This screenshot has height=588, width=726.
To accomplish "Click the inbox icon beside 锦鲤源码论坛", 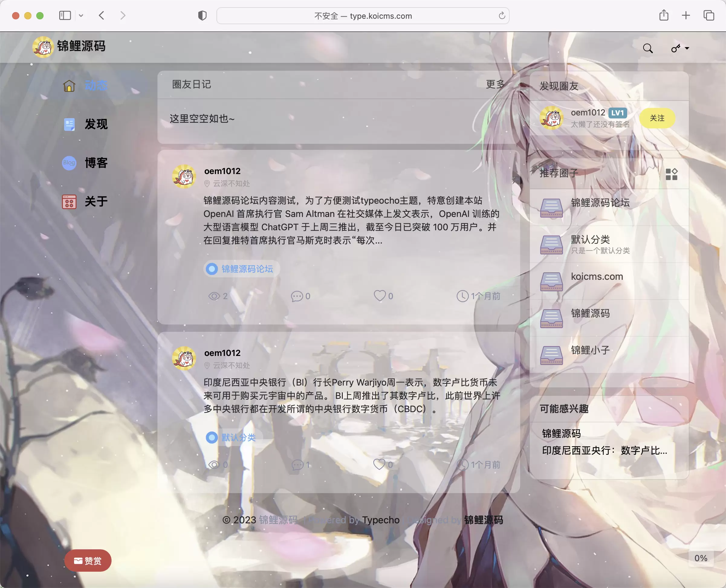I will [x=551, y=208].
